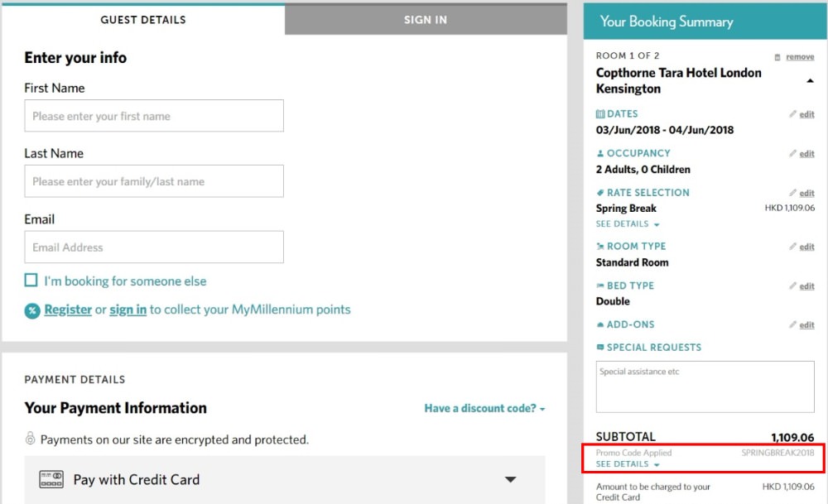
Task: Tick the I'm booking for someone else checkbox
Action: click(x=31, y=281)
